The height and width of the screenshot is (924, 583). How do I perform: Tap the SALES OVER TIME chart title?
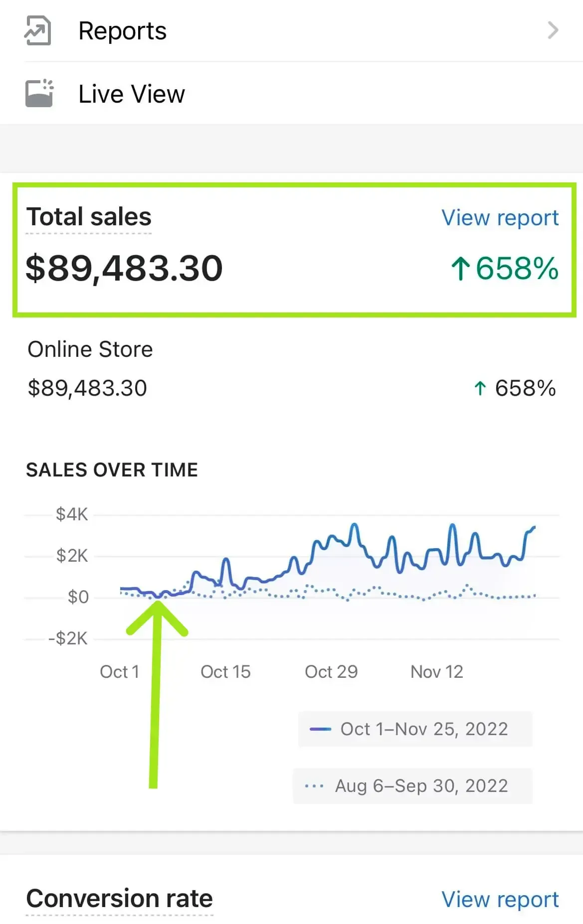112,470
